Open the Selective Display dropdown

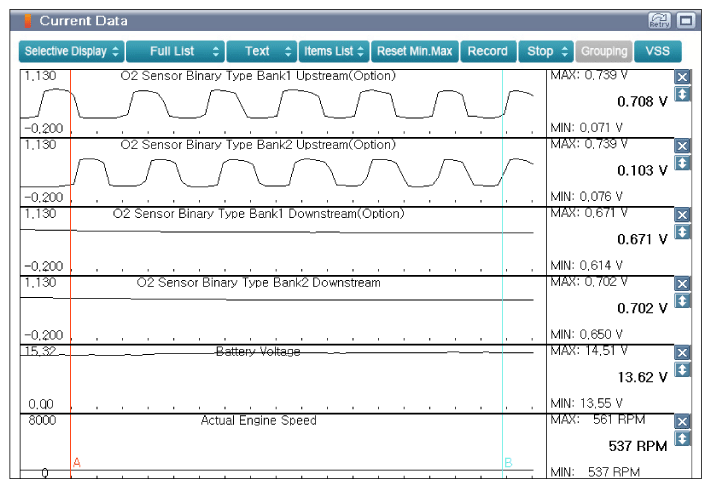click(x=72, y=51)
